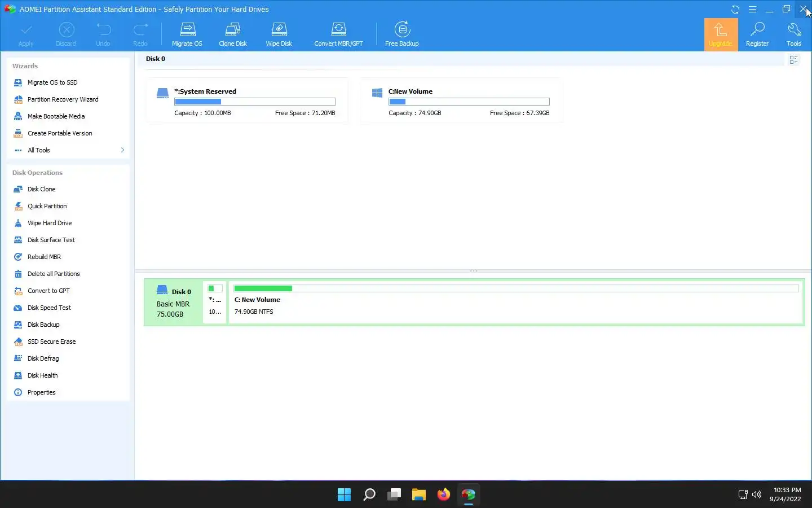
Task: Click the Discard toolbar icon
Action: pos(66,29)
